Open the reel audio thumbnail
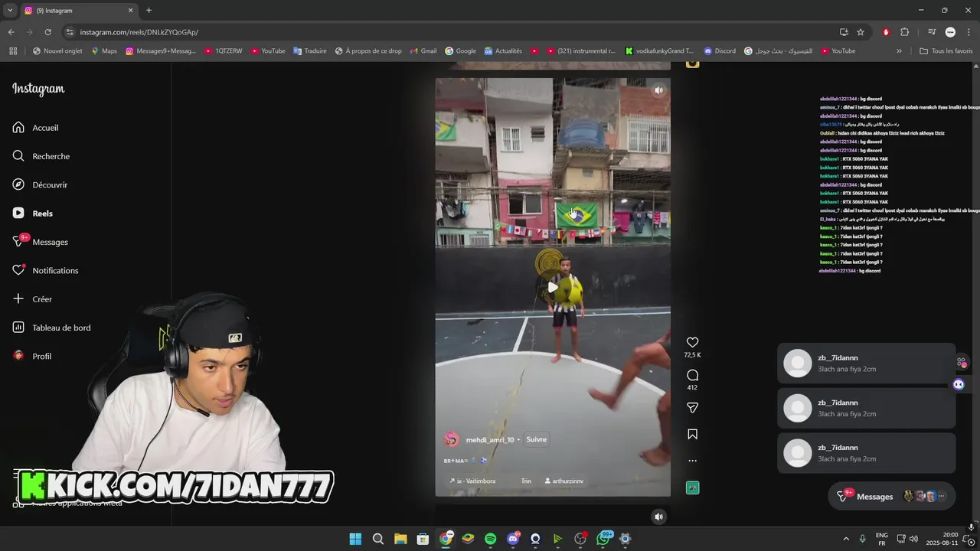Screen dimensions: 980x551 pyautogui.click(x=692, y=487)
